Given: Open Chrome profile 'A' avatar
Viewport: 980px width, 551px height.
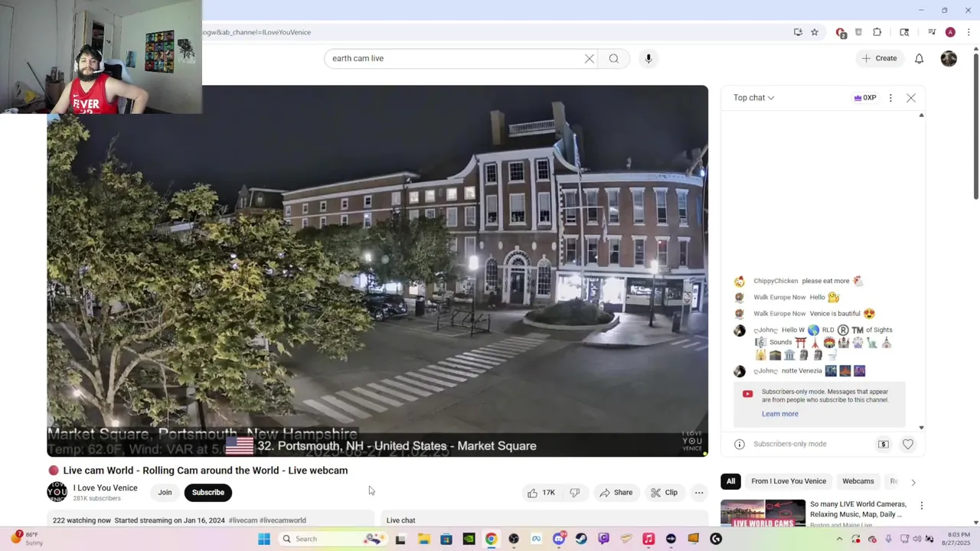Looking at the screenshot, I should pos(950,32).
